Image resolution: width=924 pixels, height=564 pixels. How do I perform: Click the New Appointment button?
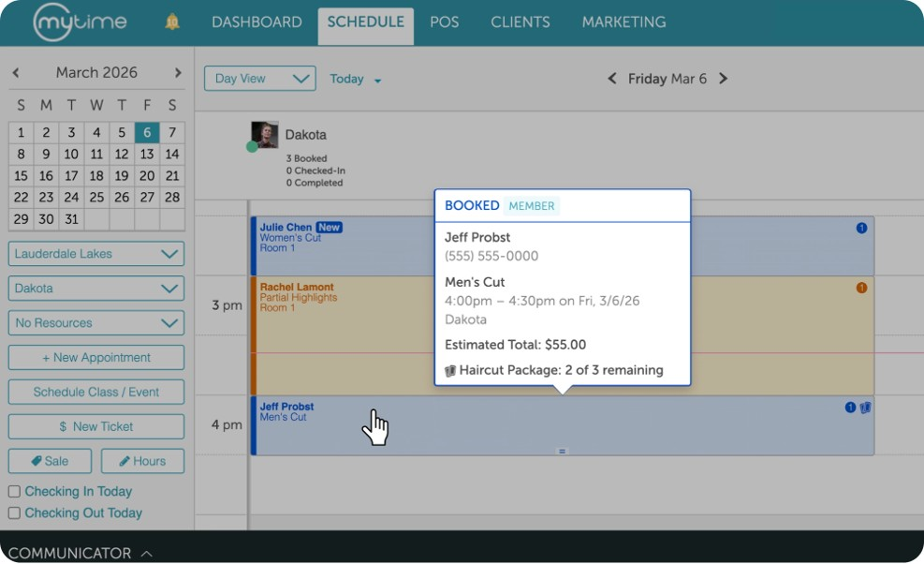(x=96, y=358)
